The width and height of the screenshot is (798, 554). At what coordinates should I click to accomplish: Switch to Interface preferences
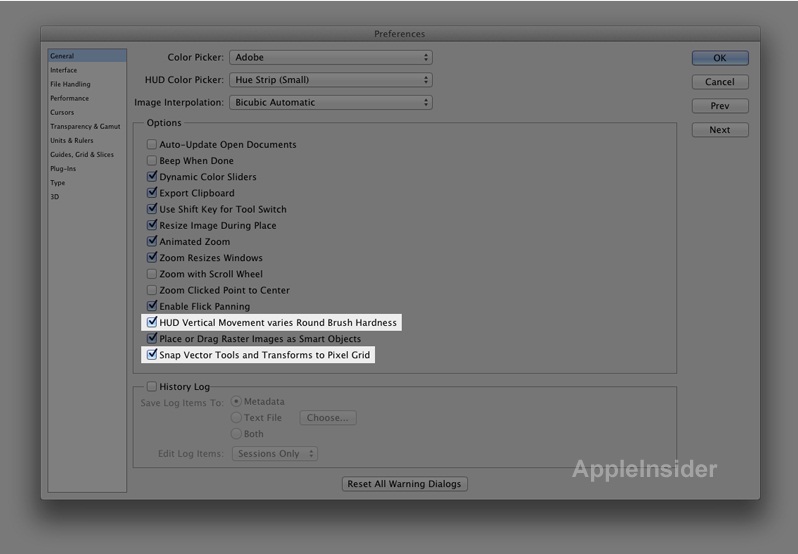click(64, 70)
